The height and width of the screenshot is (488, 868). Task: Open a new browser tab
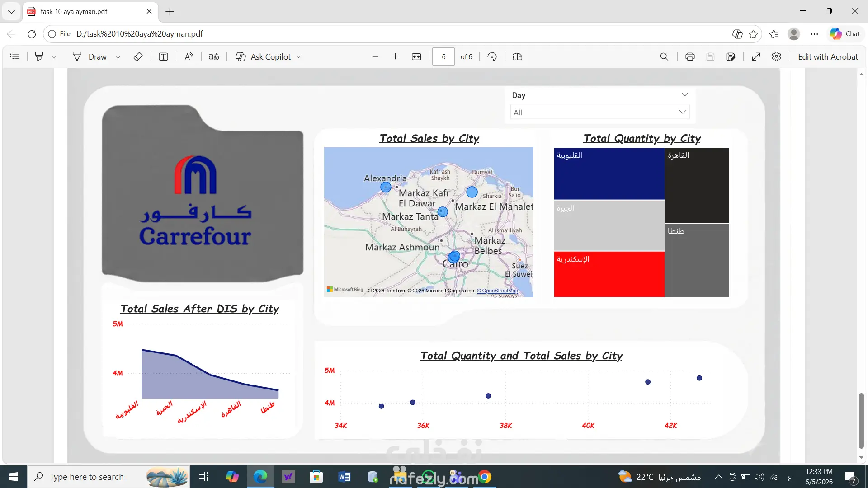click(x=170, y=12)
